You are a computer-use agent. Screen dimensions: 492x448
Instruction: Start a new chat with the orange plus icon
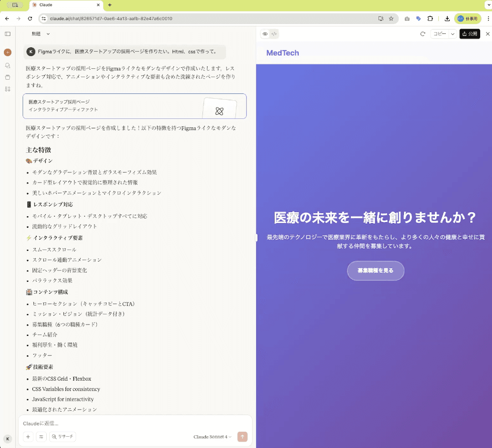point(7,52)
